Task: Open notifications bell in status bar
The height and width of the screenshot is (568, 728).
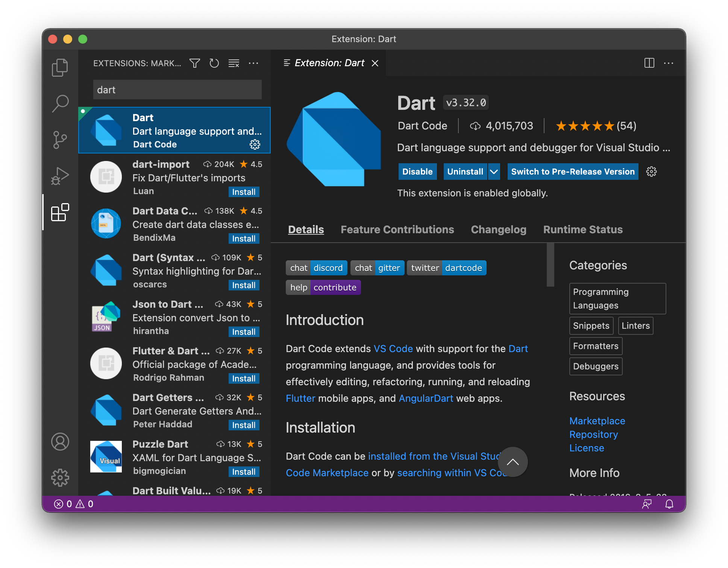Action: click(669, 504)
